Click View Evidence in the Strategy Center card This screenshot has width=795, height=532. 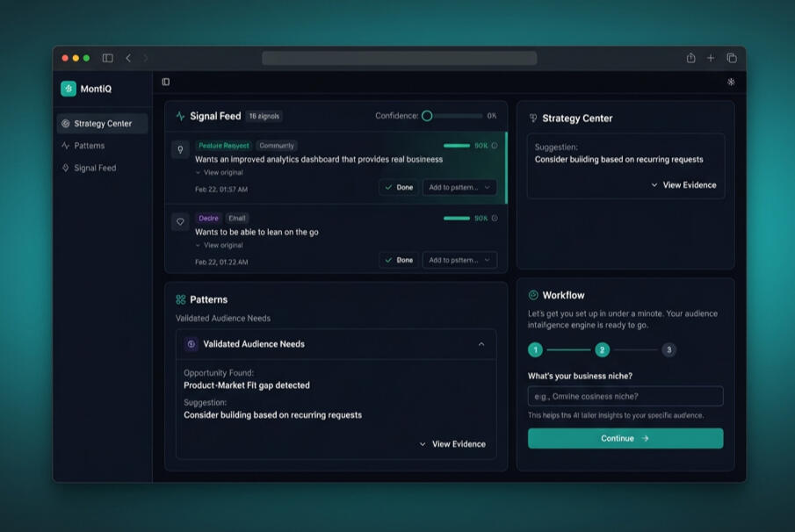point(683,185)
